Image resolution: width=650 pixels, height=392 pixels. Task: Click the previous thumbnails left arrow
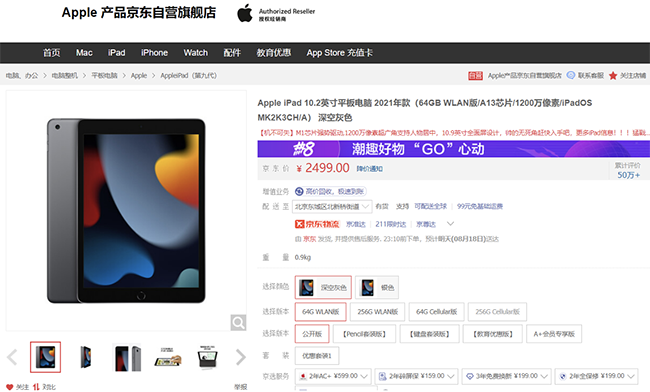click(x=12, y=357)
